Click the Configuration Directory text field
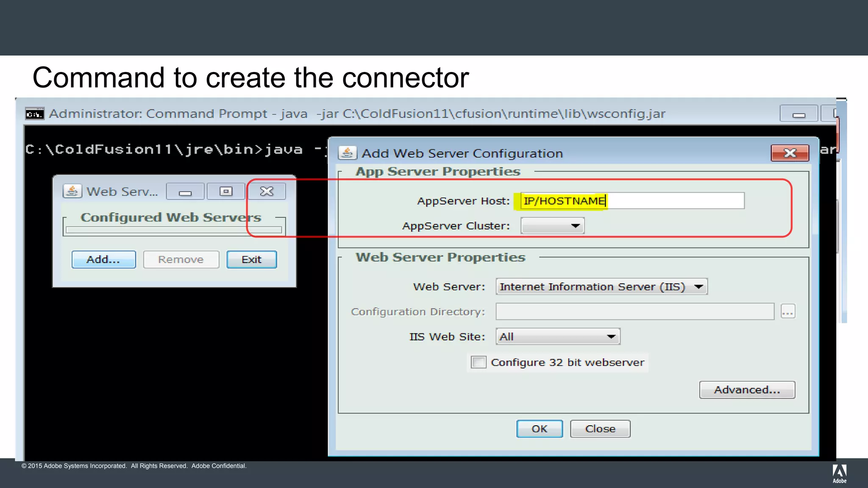This screenshot has height=488, width=868. coord(635,311)
